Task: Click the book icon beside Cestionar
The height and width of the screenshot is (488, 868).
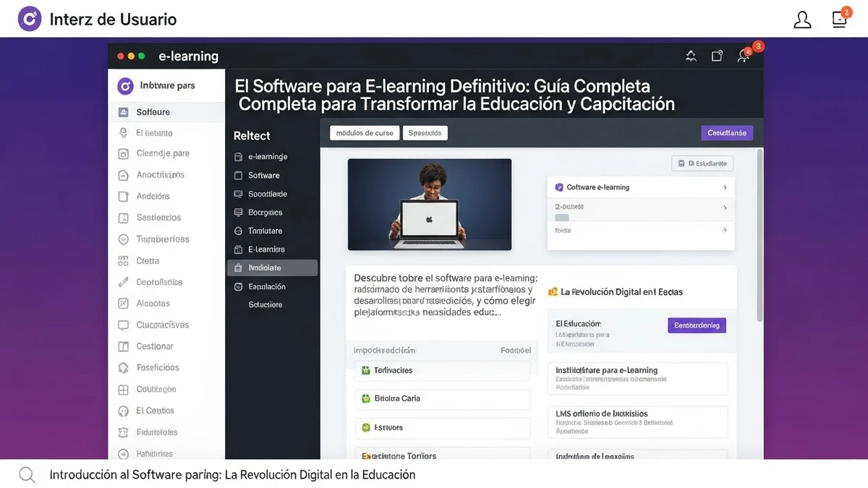Action: pos(123,347)
